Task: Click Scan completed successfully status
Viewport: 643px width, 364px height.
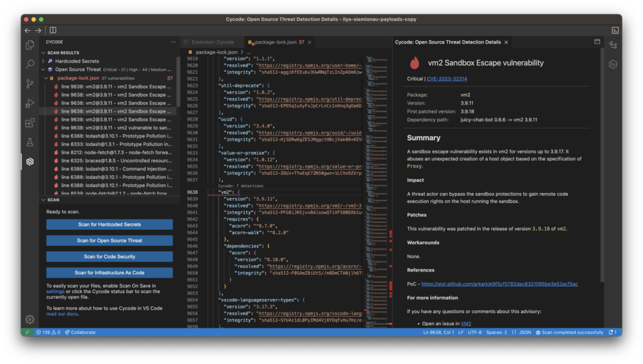Action: click(x=570, y=332)
